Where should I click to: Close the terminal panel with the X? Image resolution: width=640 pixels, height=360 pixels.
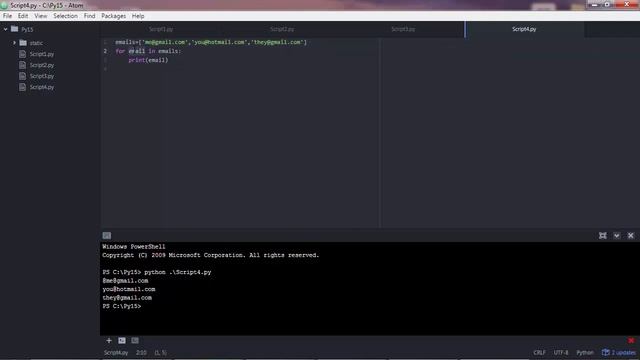click(x=631, y=236)
